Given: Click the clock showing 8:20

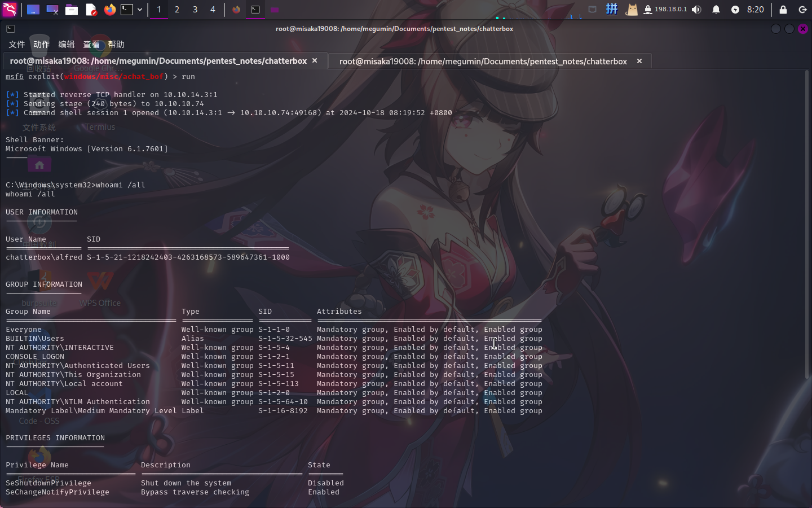Looking at the screenshot, I should [756, 10].
